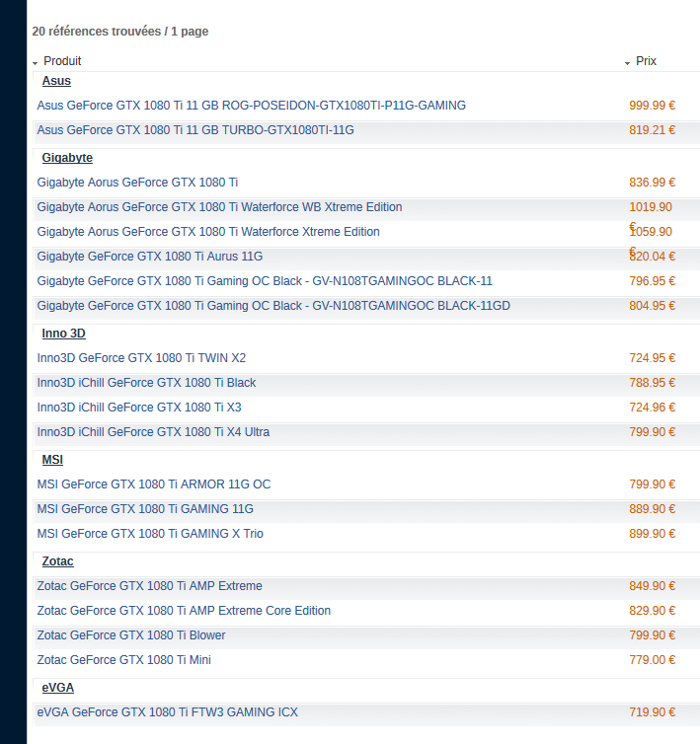Click the 829.90 € price

point(652,610)
